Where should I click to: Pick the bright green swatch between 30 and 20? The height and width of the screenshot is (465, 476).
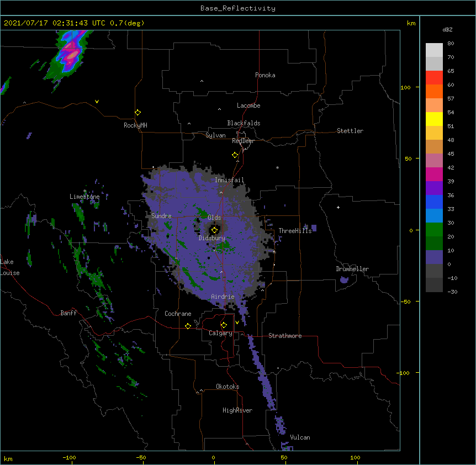coord(434,230)
